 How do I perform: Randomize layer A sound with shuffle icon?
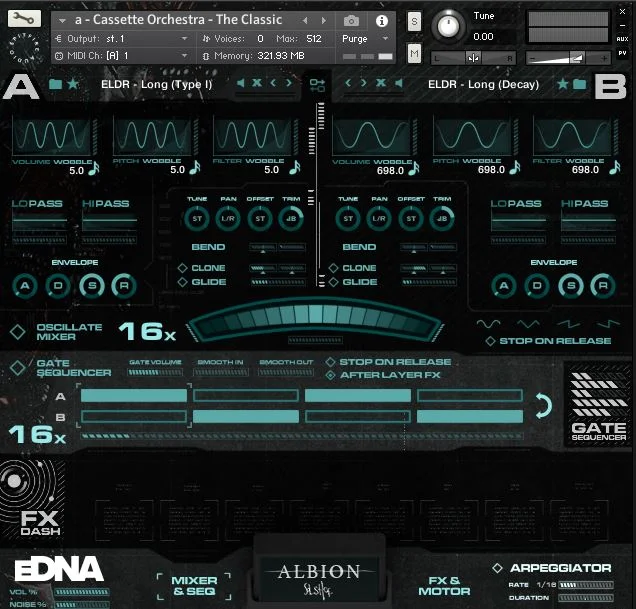point(257,83)
